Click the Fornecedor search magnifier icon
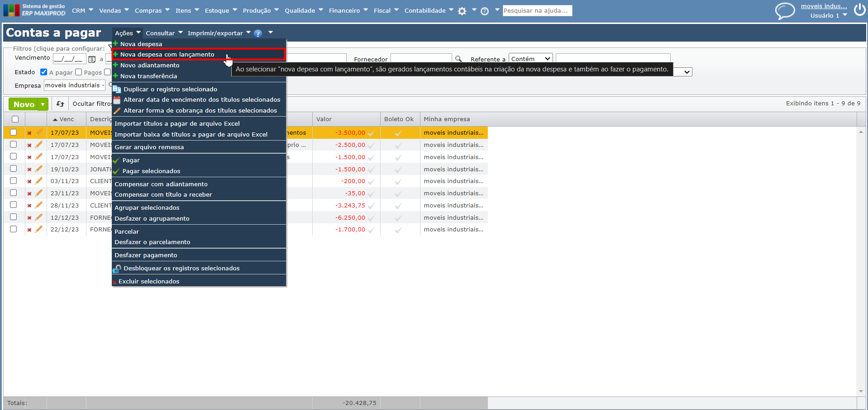Screen dimensions: 868x410 [x=458, y=59]
